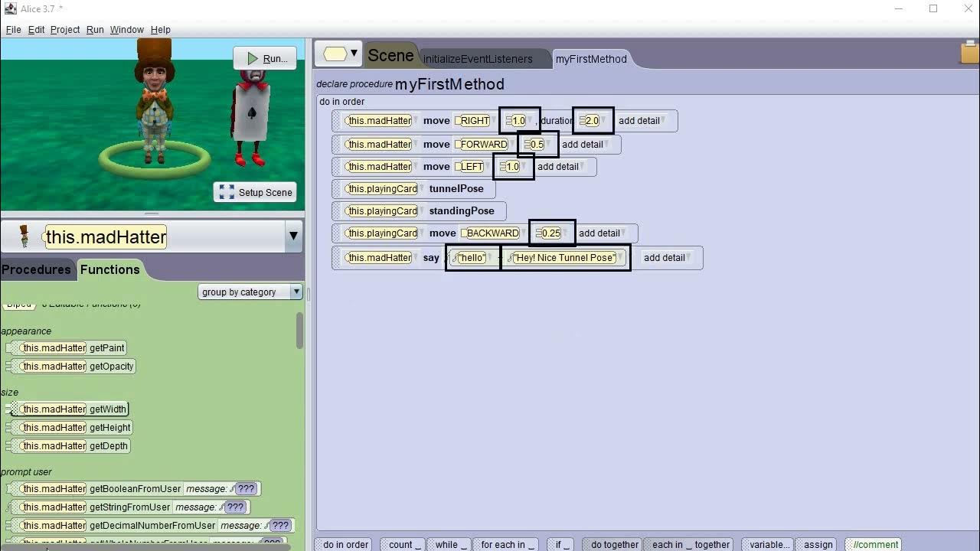Click add detail on move RIGHT statement
Screen dimensions: 980x551
[642, 120]
